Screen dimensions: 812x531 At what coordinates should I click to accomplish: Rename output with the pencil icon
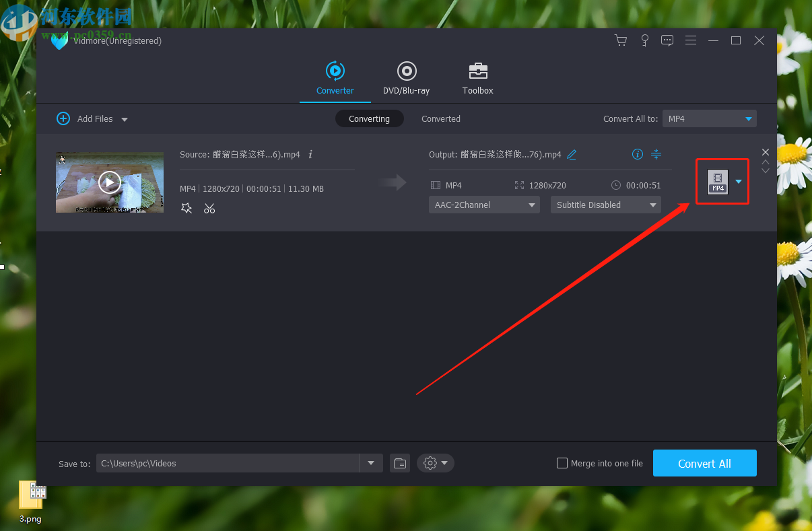point(572,154)
